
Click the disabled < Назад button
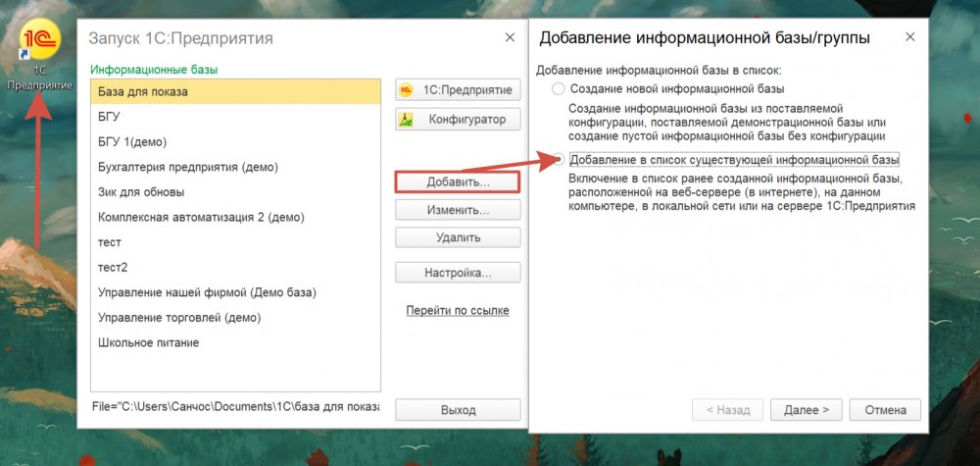click(x=727, y=410)
